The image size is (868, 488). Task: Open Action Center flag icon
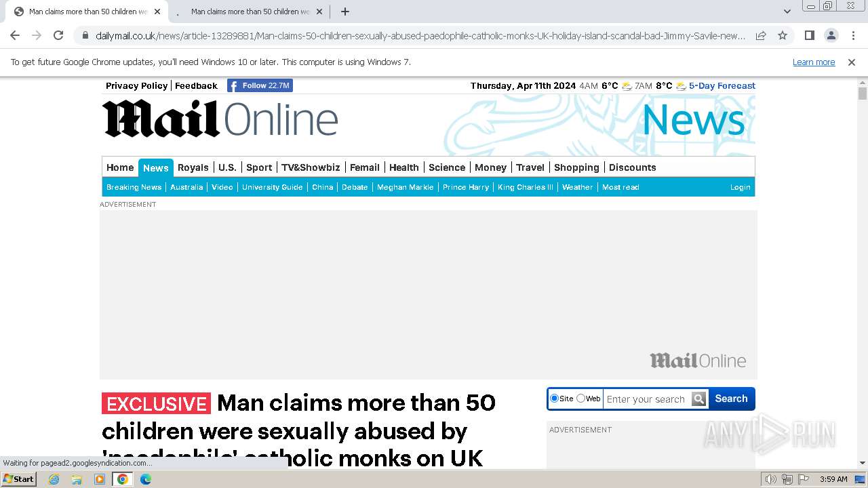coord(803,479)
